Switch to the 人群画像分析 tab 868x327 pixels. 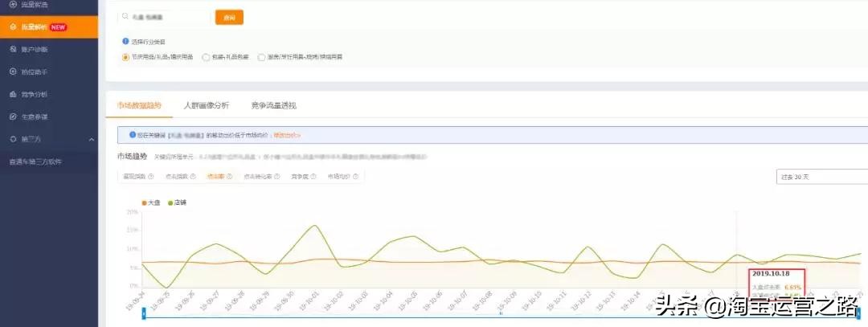click(206, 105)
